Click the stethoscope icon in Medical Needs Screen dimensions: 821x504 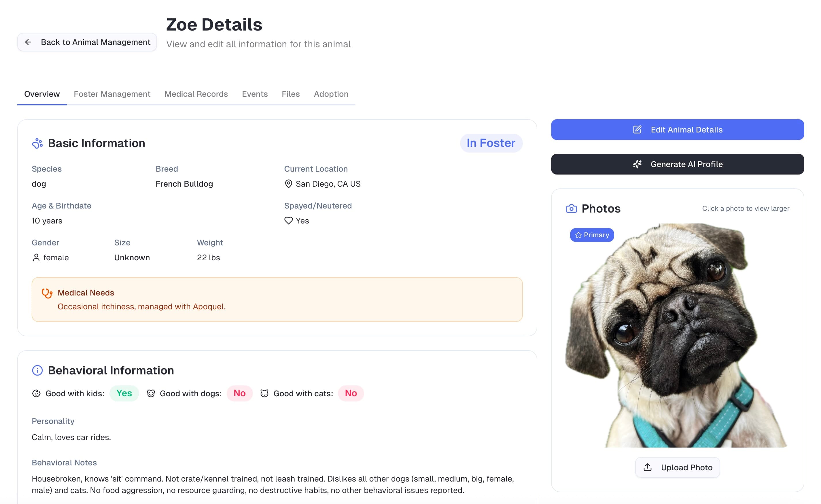click(47, 293)
